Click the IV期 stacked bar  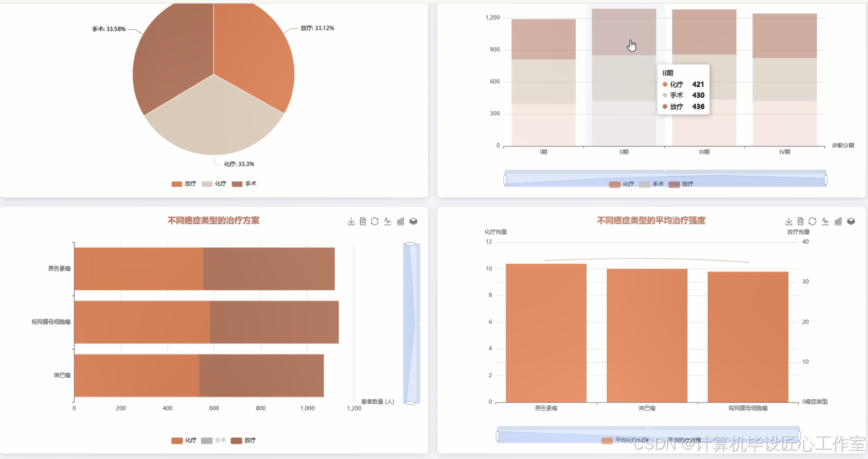pyautogui.click(x=785, y=80)
